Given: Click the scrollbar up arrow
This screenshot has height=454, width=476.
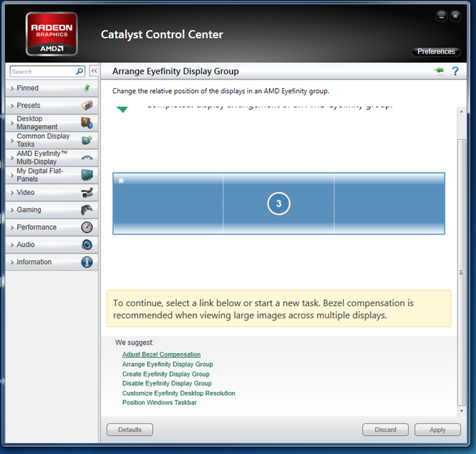Looking at the screenshot, I should pos(462,112).
